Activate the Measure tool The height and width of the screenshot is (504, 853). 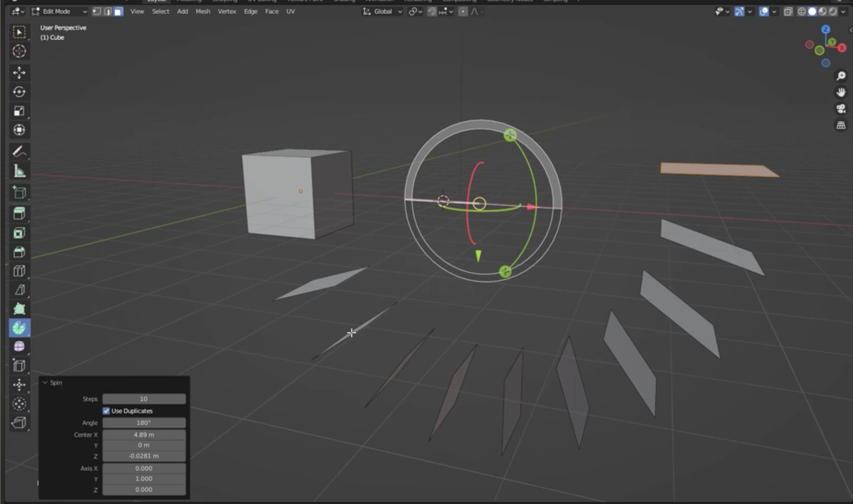[x=19, y=171]
